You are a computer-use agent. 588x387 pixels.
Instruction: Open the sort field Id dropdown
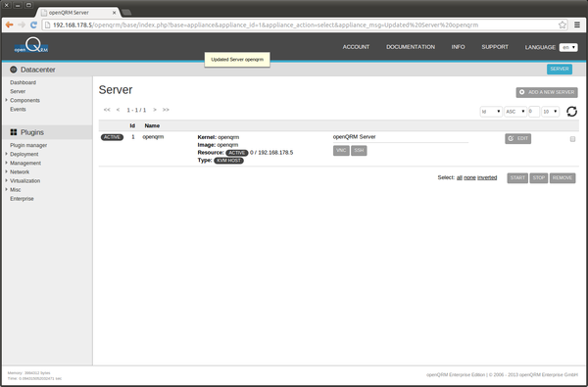click(x=491, y=112)
